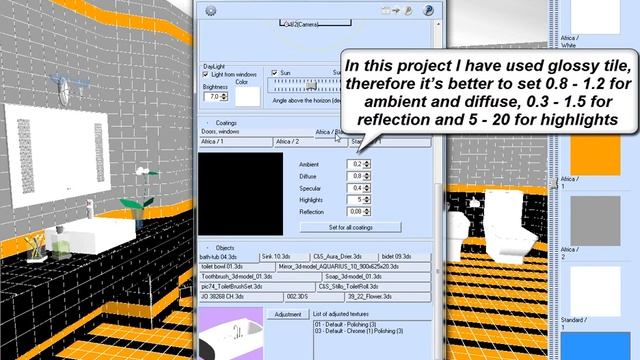Click the Adjustment button
640x360 pixels.
(x=288, y=314)
